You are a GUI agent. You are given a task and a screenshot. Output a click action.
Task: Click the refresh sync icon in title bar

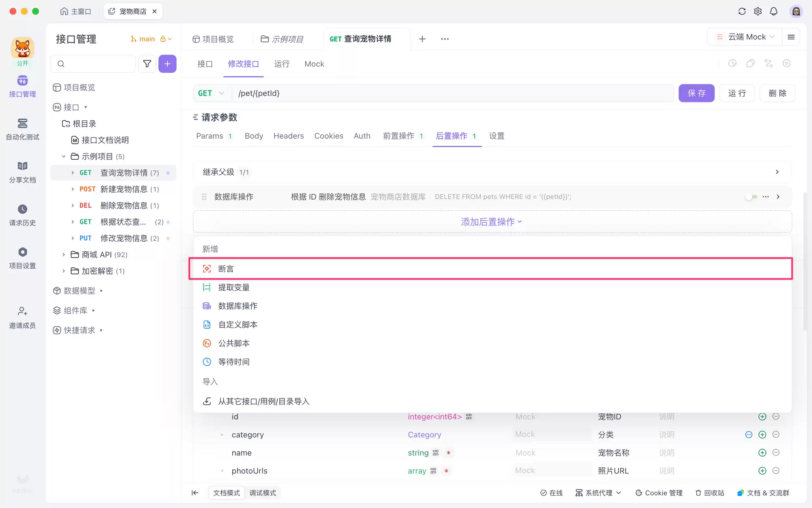742,11
